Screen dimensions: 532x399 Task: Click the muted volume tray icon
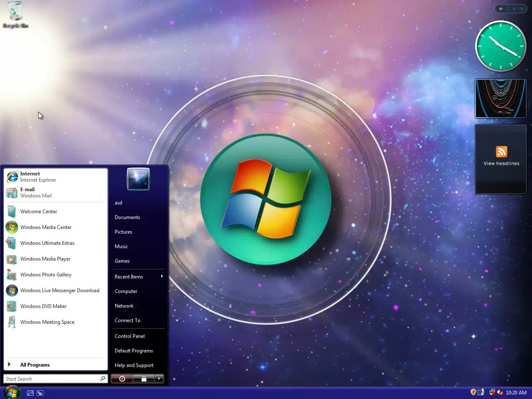(500, 392)
